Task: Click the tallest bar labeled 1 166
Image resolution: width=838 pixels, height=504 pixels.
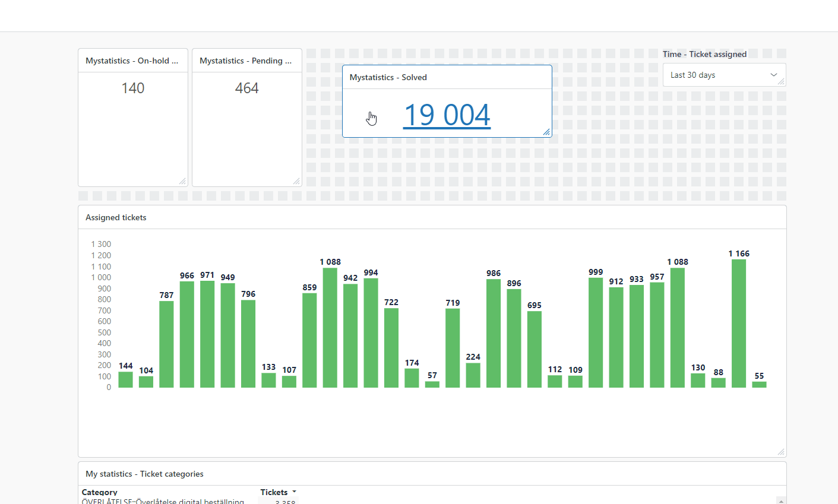Action: (739, 324)
